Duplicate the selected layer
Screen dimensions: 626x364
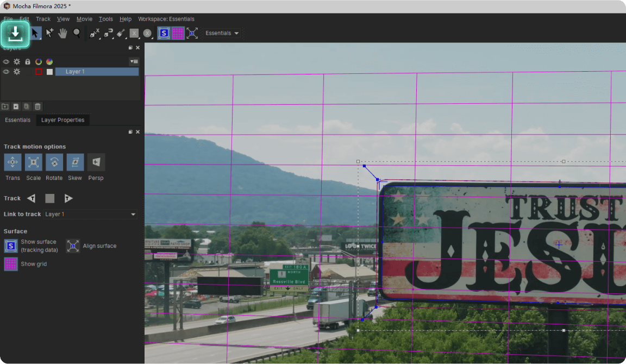click(x=26, y=106)
